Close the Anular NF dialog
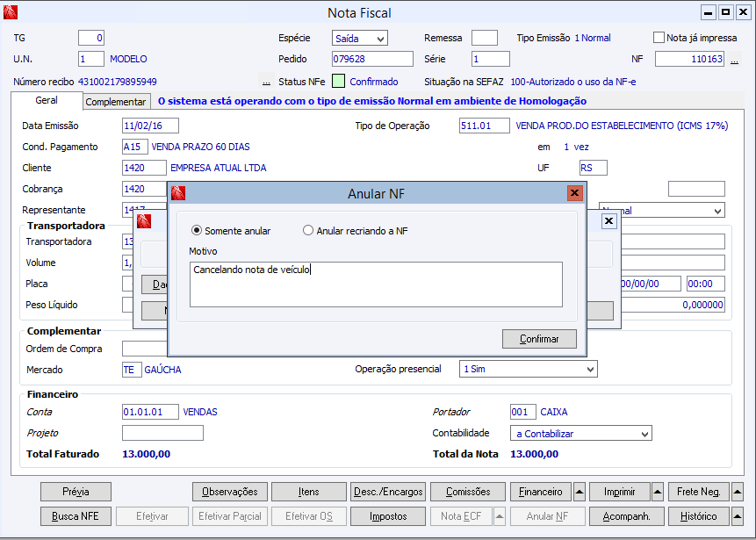 tap(574, 193)
